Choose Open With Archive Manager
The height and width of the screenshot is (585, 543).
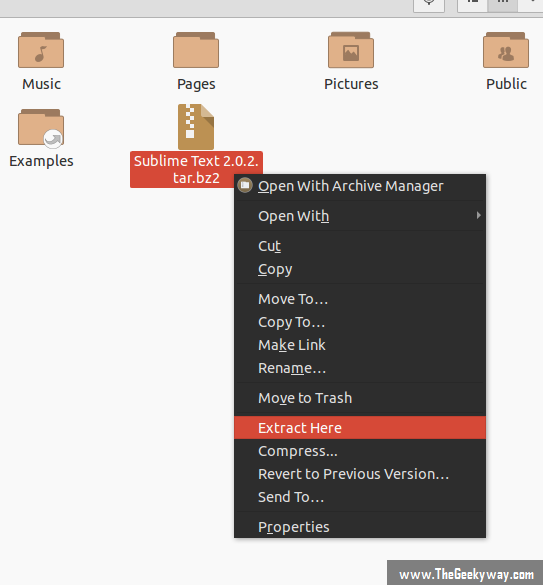(360, 186)
